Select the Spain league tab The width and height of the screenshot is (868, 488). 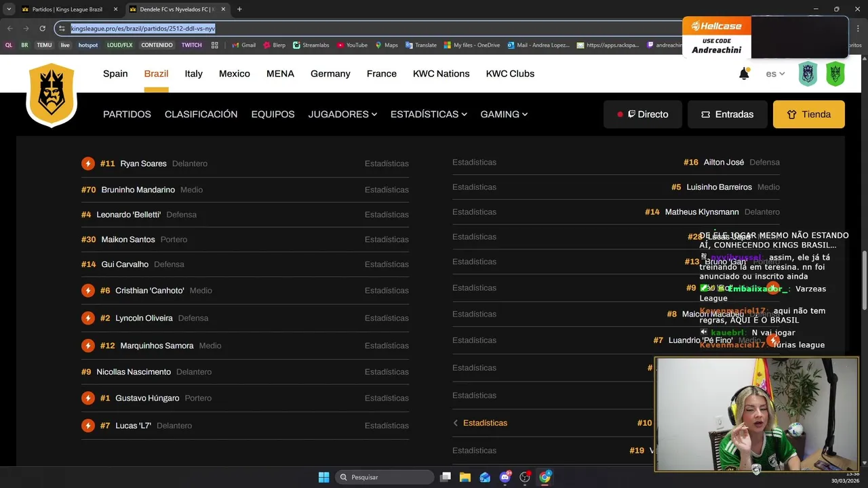point(115,74)
